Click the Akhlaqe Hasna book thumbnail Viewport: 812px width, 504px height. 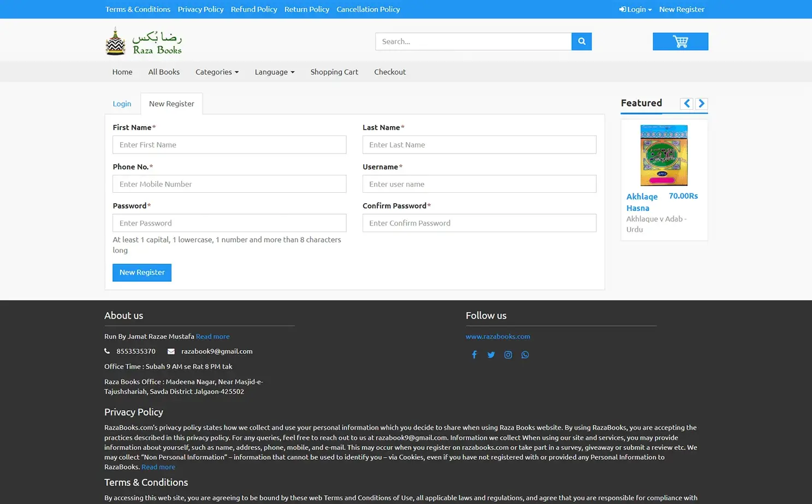coord(663,155)
